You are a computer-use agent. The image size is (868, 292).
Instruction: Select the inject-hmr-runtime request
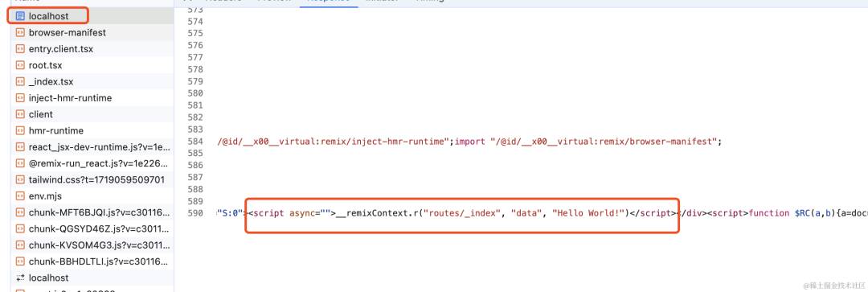pyautogui.click(x=92, y=98)
